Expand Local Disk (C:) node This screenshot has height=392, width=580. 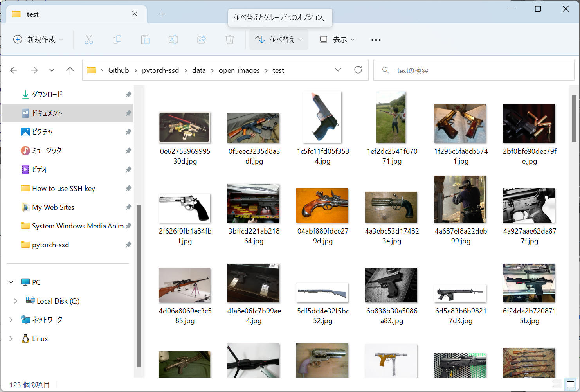coord(15,301)
